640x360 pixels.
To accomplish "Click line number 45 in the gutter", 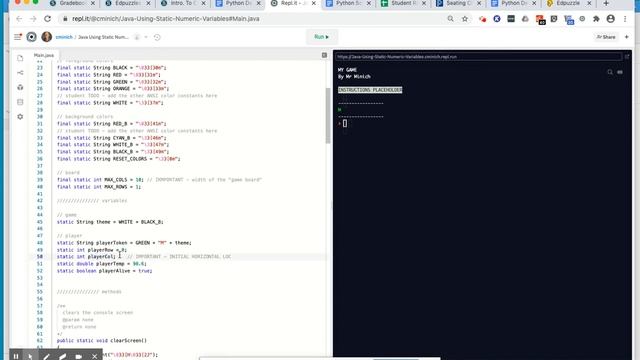I will click(40, 222).
